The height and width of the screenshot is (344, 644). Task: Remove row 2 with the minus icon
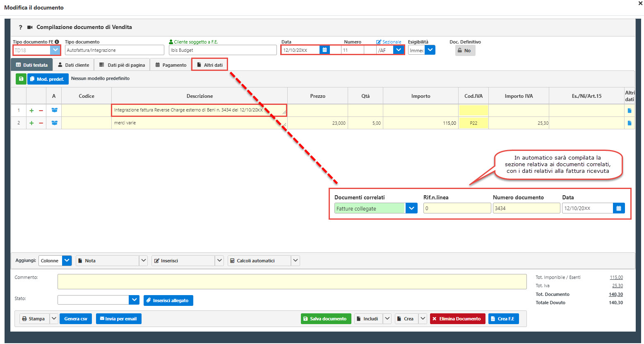pyautogui.click(x=41, y=123)
